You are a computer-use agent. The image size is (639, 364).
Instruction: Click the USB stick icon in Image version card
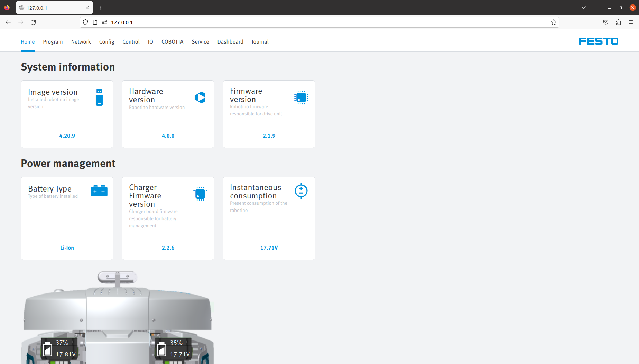click(99, 97)
